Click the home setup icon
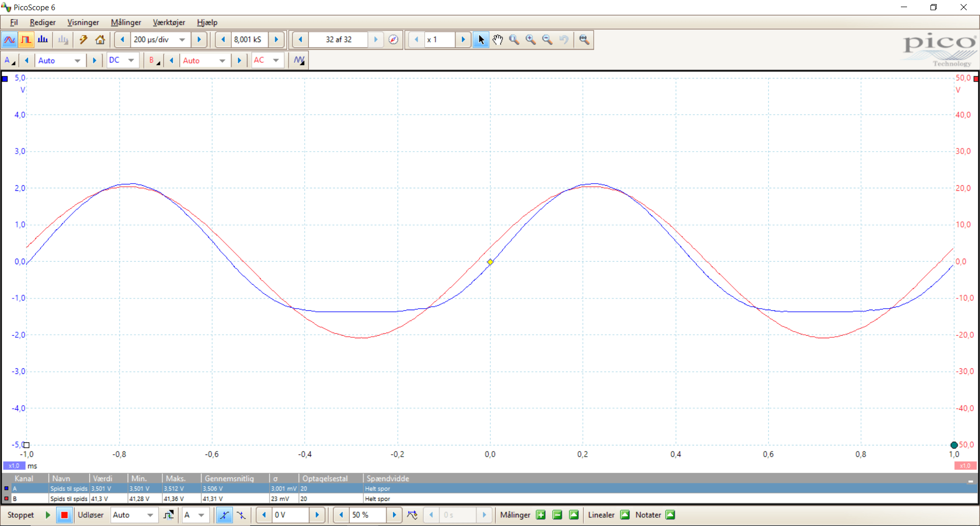 (x=100, y=40)
